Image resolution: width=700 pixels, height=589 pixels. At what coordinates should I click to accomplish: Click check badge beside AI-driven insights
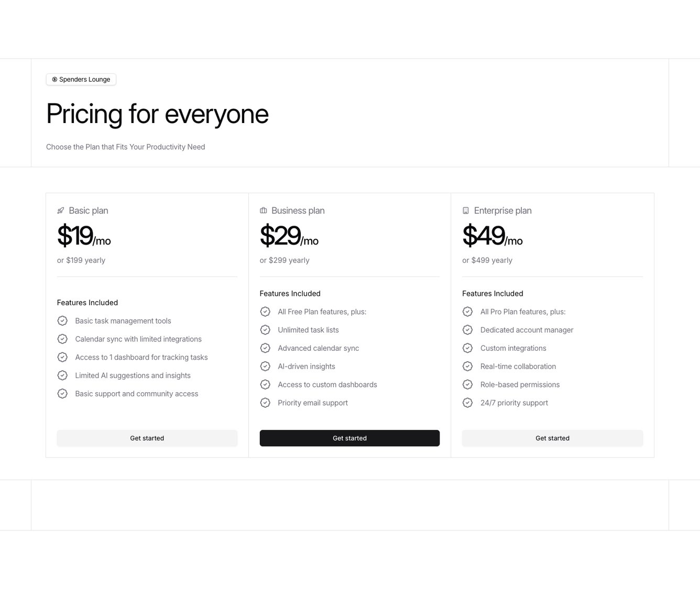[265, 366]
